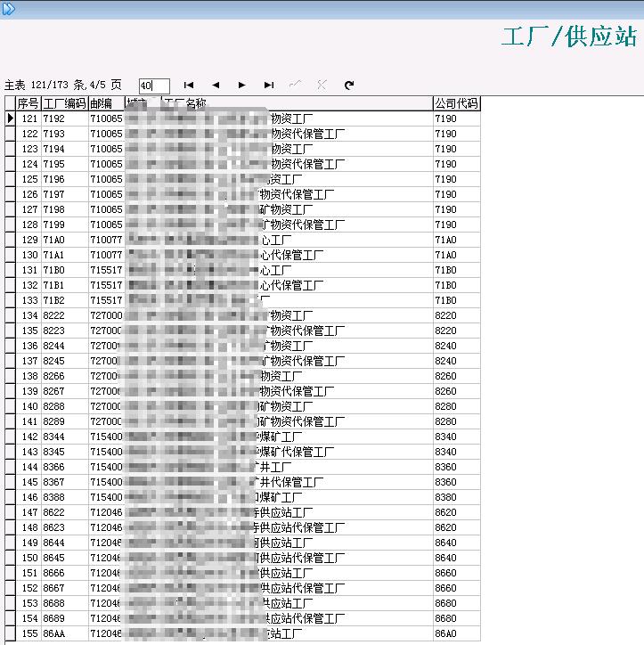The height and width of the screenshot is (645, 644).
Task: Refresh the table with the reload icon
Action: click(x=349, y=86)
